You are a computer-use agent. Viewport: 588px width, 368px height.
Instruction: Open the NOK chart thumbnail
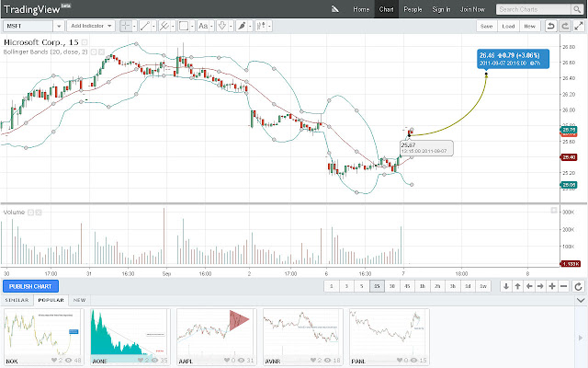44,337
